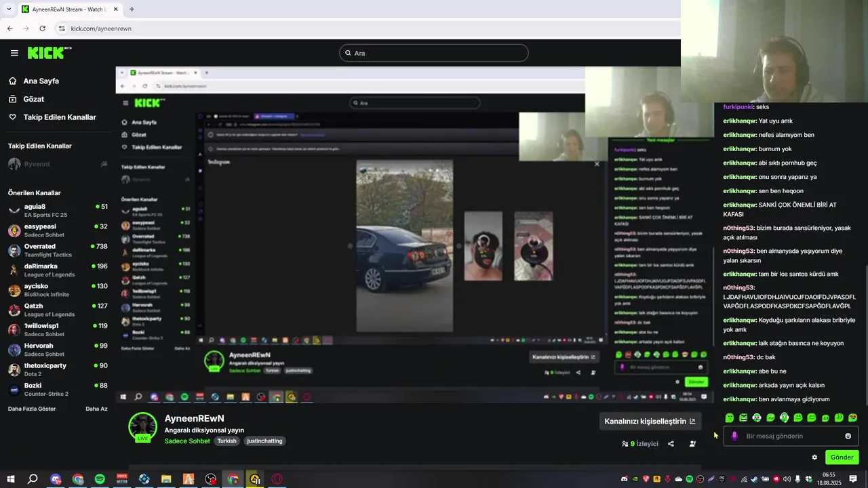
Task: Click Kanalınızı kişiselleştirin button
Action: coord(650,421)
